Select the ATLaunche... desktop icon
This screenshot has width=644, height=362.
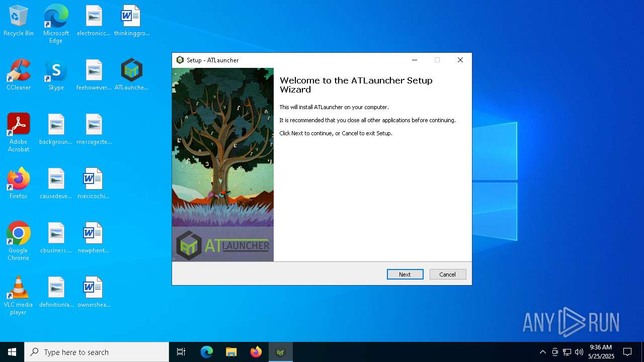(x=131, y=75)
